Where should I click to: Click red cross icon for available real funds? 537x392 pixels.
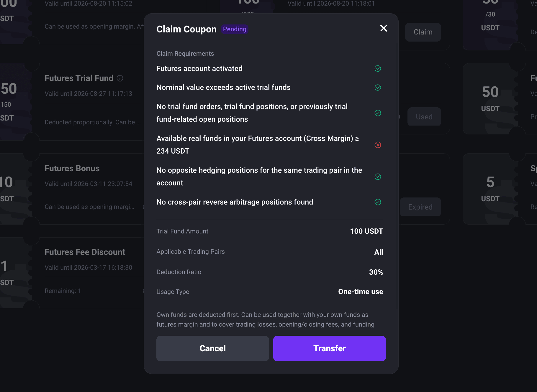coord(378,145)
